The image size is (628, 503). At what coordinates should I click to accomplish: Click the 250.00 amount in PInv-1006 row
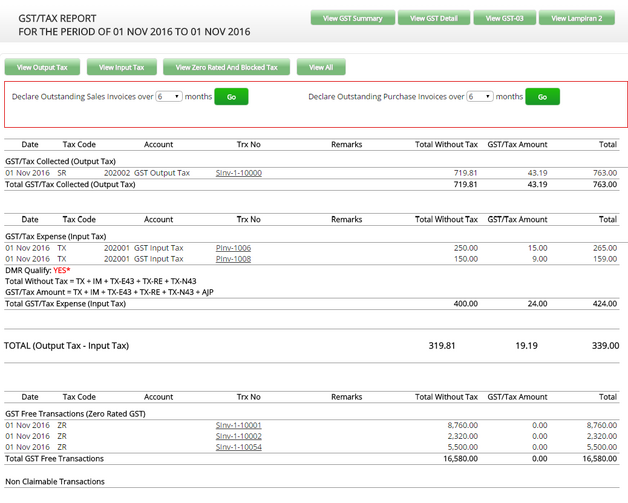(x=466, y=248)
